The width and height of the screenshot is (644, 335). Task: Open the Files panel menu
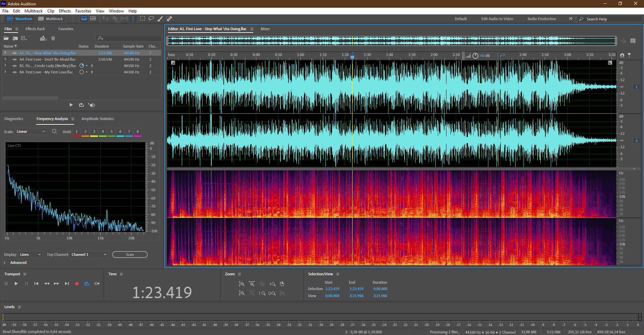click(x=16, y=29)
